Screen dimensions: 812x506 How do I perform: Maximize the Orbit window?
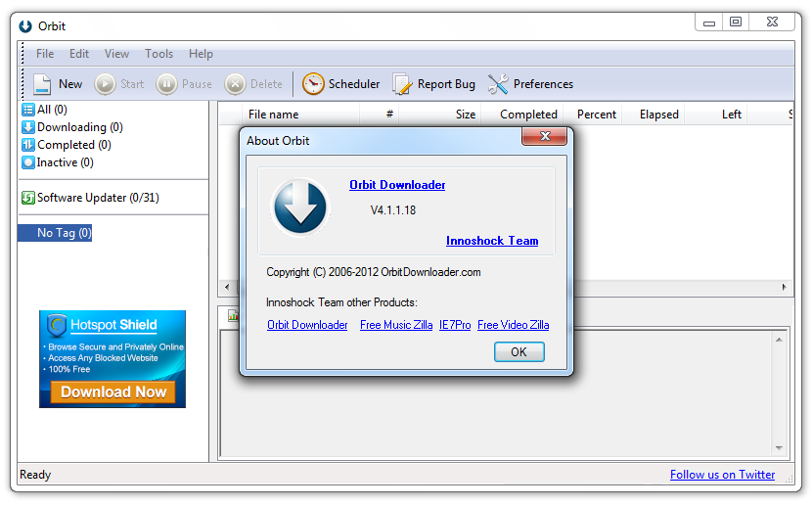click(x=736, y=23)
